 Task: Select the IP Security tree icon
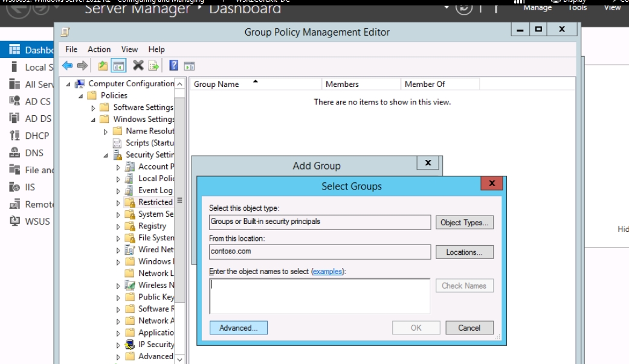click(129, 344)
